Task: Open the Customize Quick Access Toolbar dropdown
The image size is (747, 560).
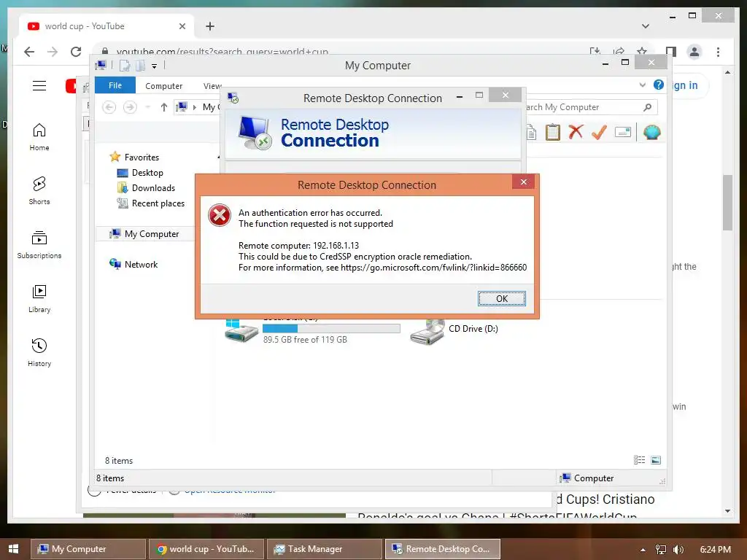Action: point(155,66)
